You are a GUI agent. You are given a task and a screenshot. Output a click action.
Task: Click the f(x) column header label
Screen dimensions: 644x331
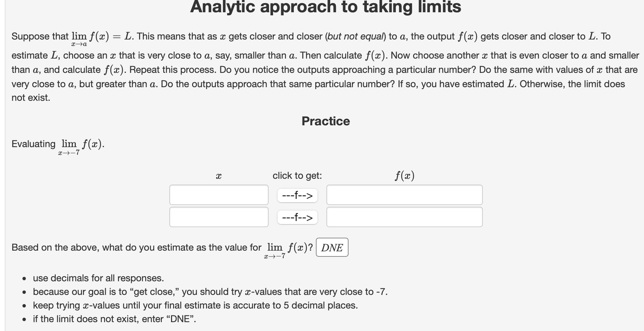click(x=404, y=176)
